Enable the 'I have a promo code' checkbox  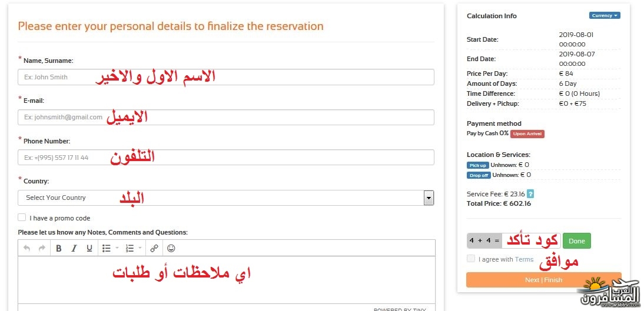click(22, 218)
